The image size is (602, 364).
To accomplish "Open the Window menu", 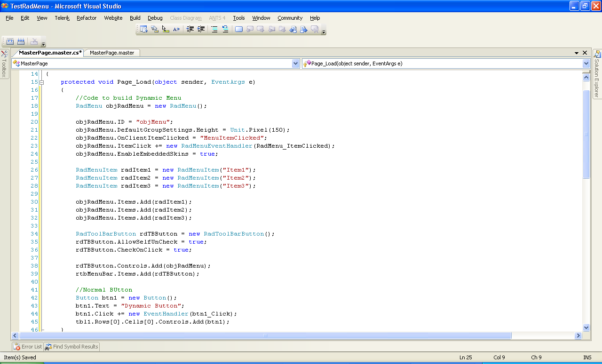I will click(261, 18).
